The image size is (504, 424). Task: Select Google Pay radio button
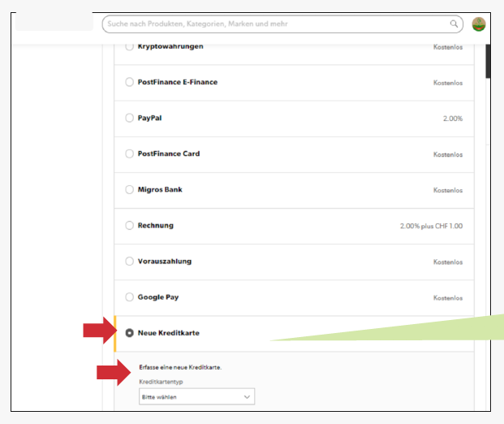[129, 296]
